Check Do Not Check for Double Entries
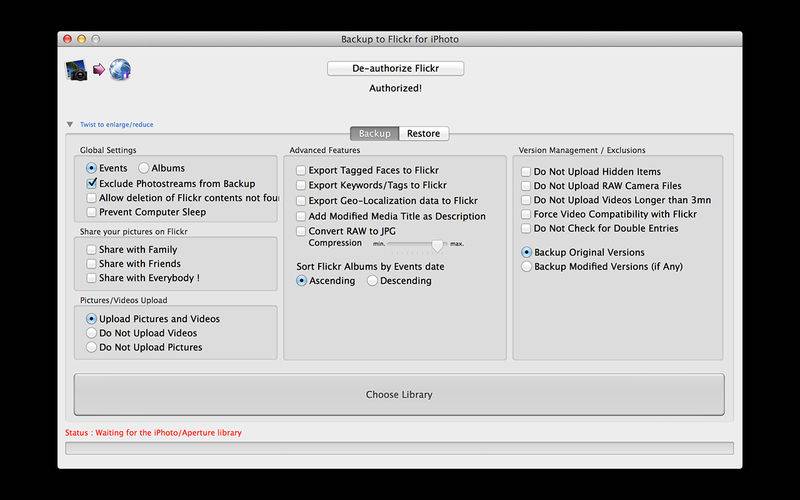 coord(526,229)
